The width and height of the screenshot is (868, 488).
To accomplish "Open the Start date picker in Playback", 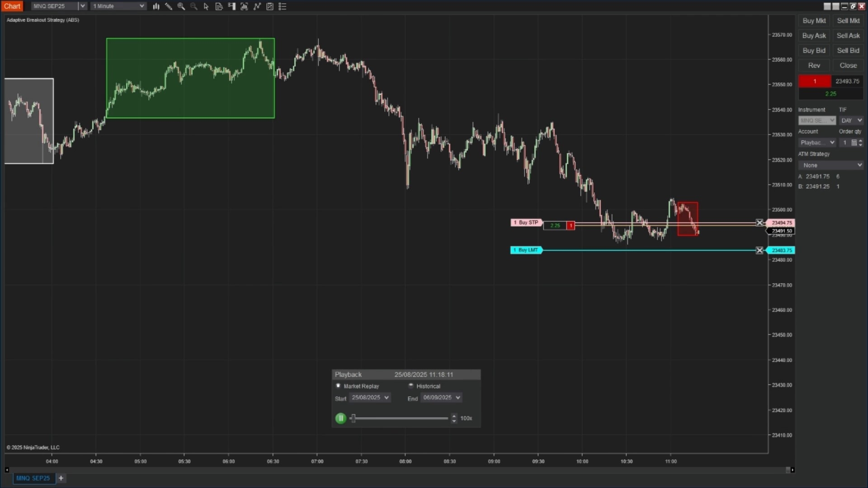I will (x=369, y=397).
